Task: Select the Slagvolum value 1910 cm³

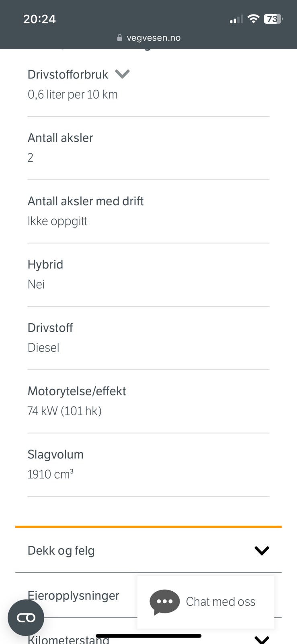Action: click(x=51, y=474)
